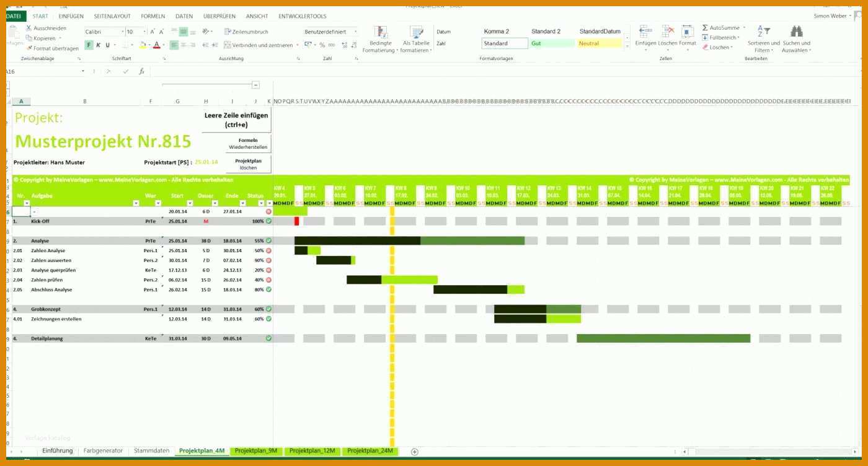Open Aufgabe column filter dropdown
Screen dimensions: 868x466
136,203
